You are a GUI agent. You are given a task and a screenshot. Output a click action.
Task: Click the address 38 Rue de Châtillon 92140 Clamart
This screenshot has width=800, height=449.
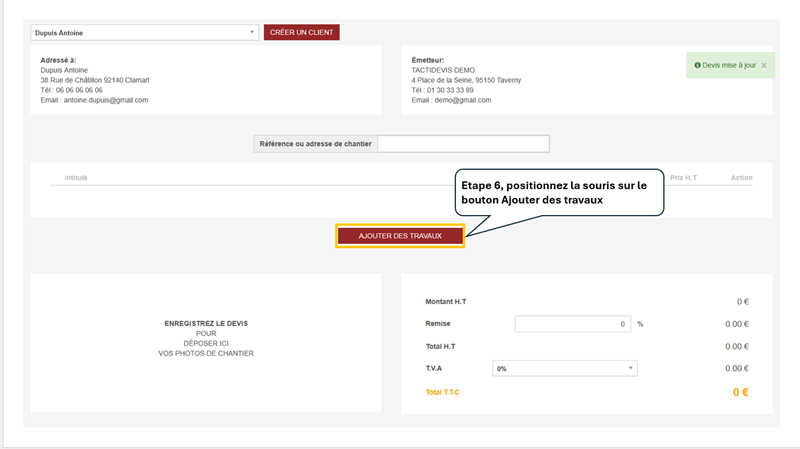95,80
